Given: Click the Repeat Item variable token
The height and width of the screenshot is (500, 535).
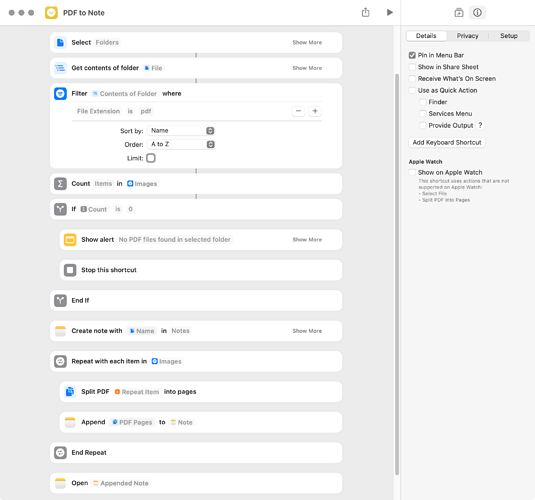Looking at the screenshot, I should pyautogui.click(x=137, y=392).
